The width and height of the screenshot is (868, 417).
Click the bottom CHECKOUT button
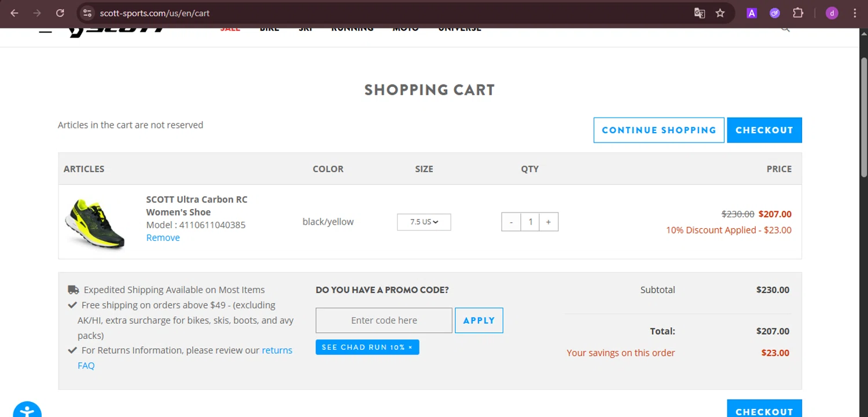click(764, 409)
